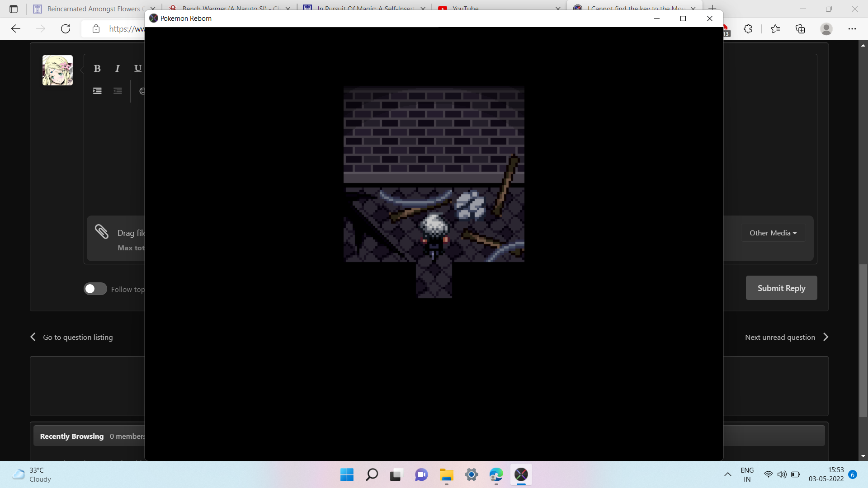Click the browser address bar URL
868x488 pixels.
127,29
